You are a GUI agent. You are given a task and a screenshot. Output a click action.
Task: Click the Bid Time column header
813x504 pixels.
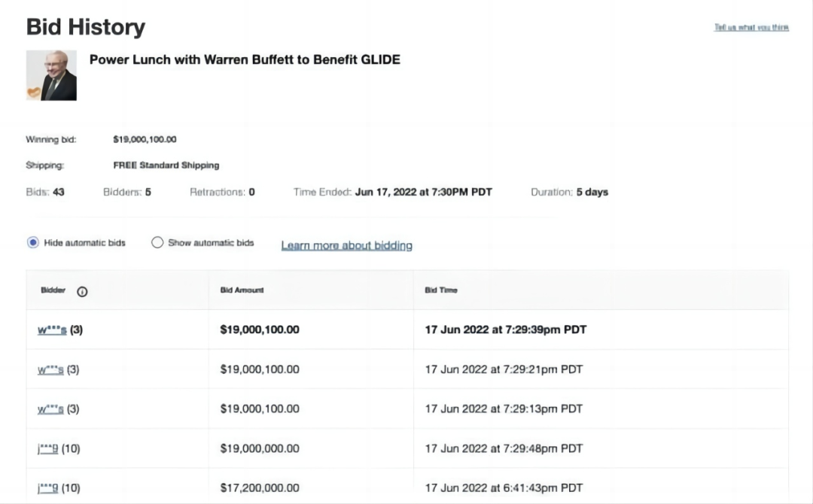(x=440, y=290)
